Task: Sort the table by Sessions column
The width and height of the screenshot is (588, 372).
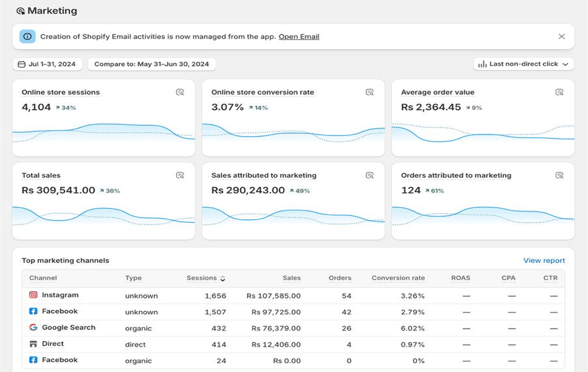Action: coord(206,278)
